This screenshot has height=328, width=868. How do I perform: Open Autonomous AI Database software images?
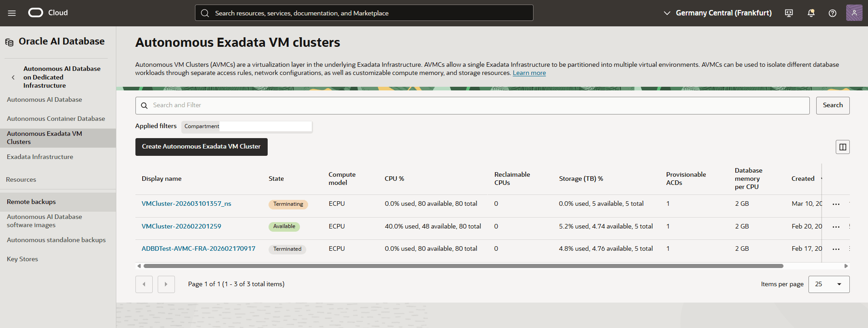pyautogui.click(x=45, y=221)
